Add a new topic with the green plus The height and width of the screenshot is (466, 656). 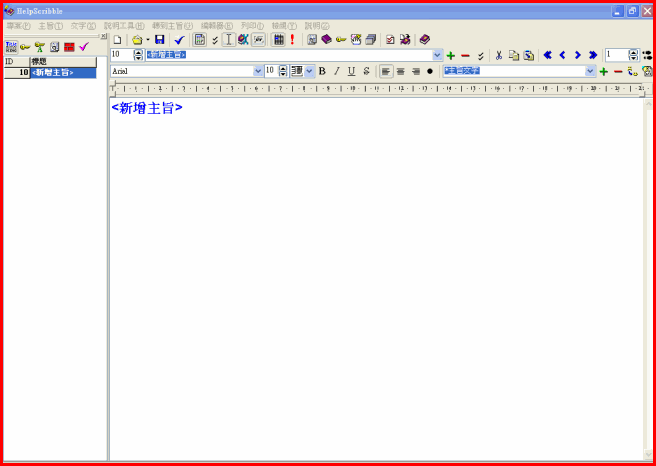coord(450,55)
